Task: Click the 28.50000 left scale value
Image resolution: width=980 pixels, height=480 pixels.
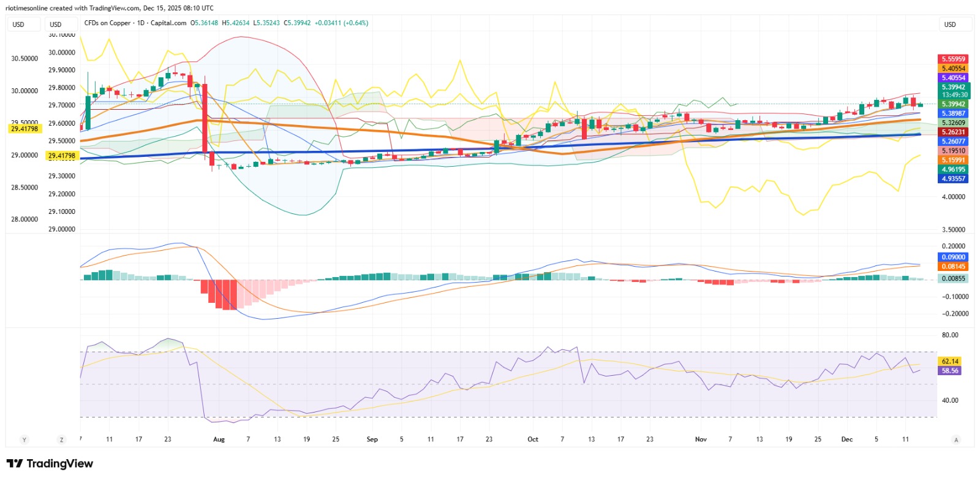Action: pyautogui.click(x=24, y=188)
